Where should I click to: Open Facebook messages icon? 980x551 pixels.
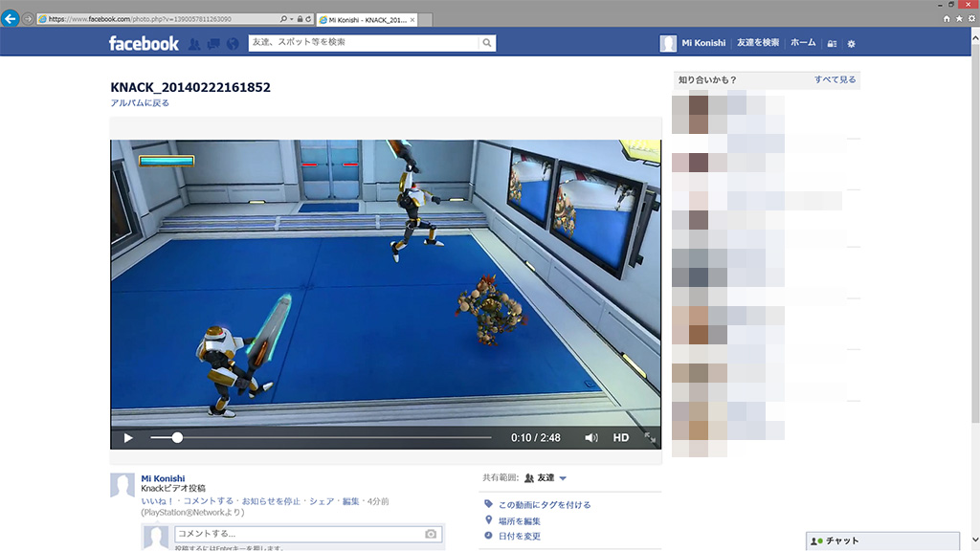tap(213, 44)
